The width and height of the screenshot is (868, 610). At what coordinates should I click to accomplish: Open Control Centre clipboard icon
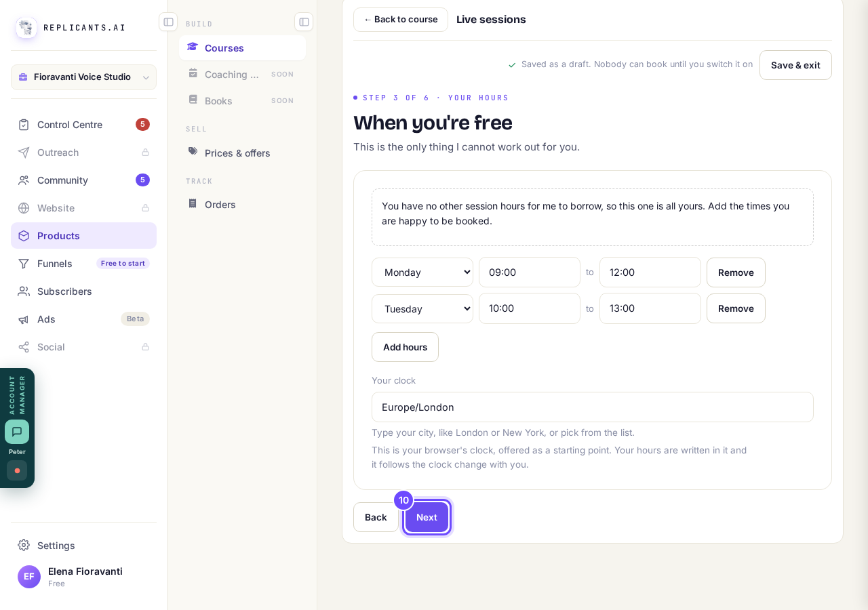24,125
